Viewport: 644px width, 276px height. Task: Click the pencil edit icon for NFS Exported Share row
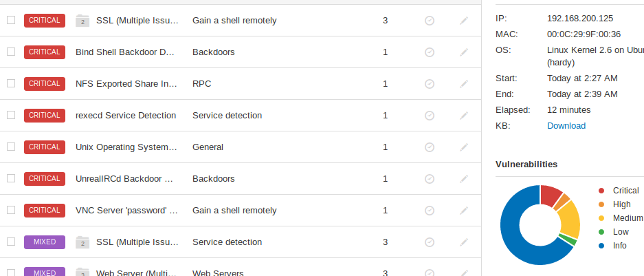click(464, 84)
